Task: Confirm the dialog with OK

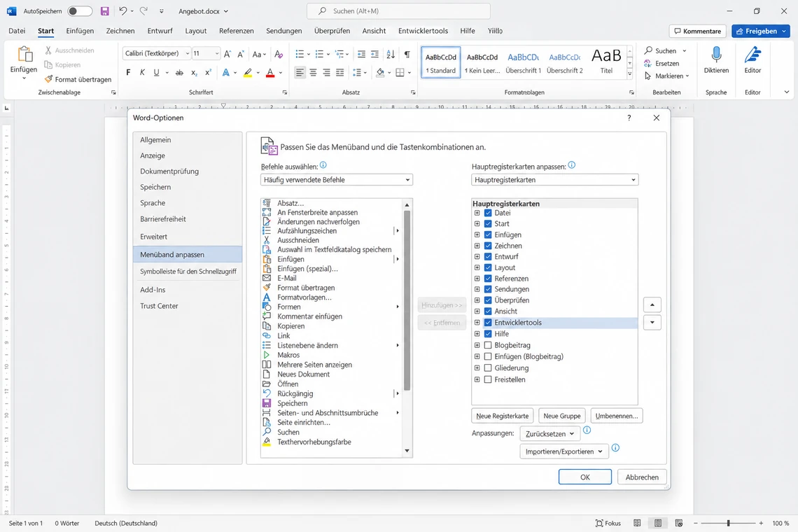Action: tap(584, 477)
